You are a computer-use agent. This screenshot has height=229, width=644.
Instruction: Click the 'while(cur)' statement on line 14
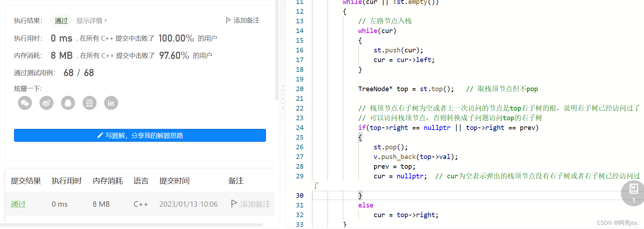pos(377,31)
